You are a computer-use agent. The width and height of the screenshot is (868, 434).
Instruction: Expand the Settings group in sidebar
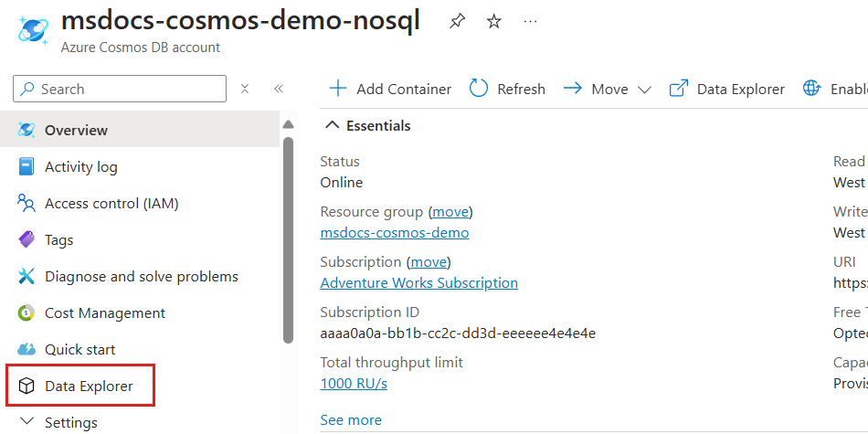tap(27, 422)
